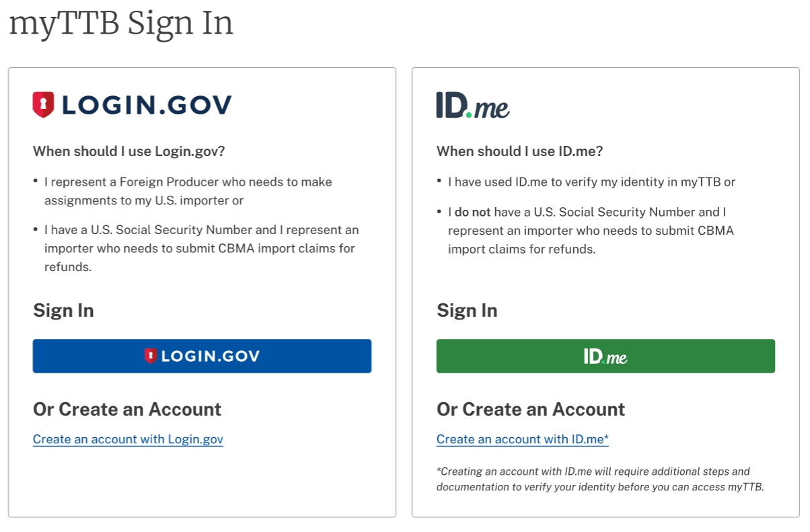The height and width of the screenshot is (532, 810).
Task: Select the Login.gov Sign In heading
Action: coord(63,310)
